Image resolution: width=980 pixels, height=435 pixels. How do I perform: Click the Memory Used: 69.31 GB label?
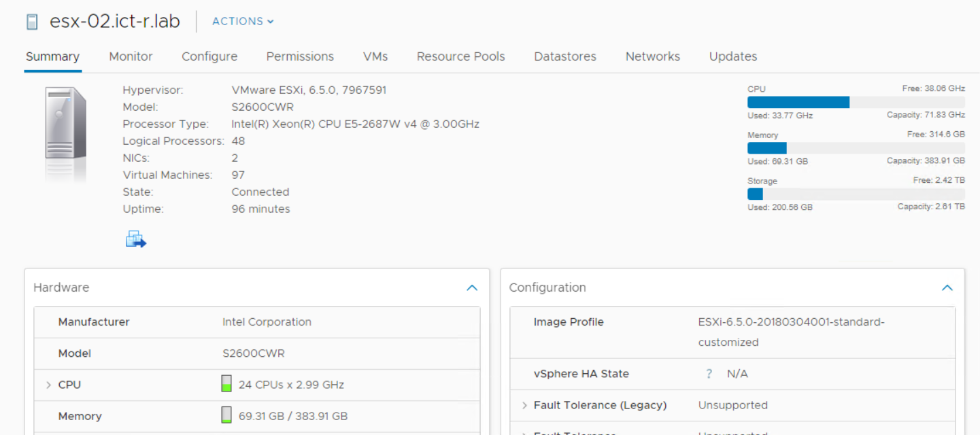[777, 161]
